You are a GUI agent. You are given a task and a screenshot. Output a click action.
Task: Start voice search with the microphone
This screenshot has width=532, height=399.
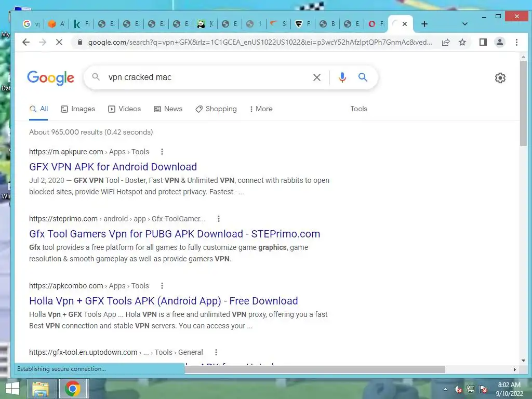coord(342,77)
